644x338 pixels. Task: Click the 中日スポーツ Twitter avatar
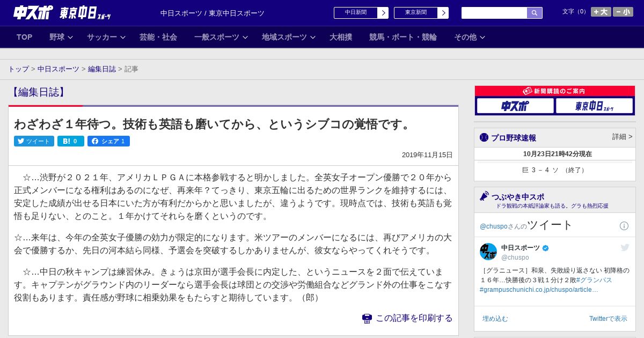click(488, 252)
